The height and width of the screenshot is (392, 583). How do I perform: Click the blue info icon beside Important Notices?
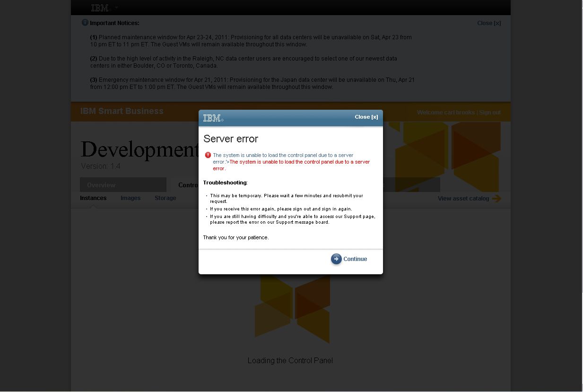click(85, 23)
